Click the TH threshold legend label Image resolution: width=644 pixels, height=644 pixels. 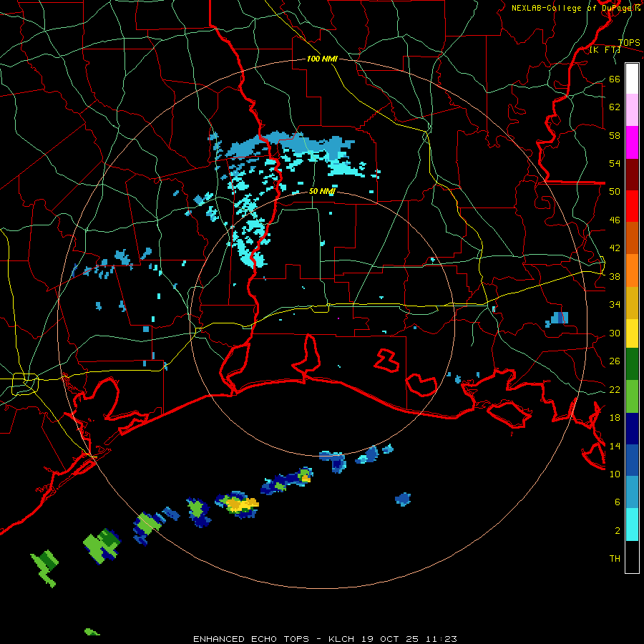coord(615,559)
